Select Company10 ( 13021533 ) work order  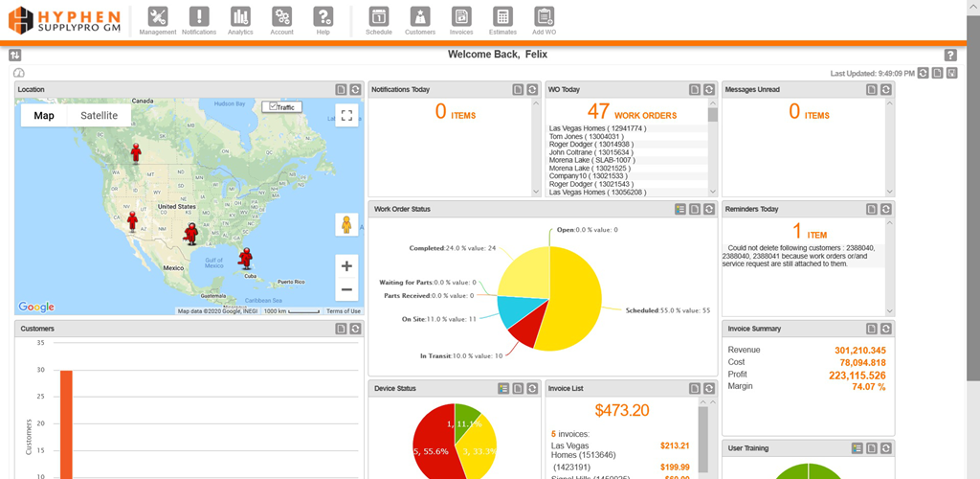tap(590, 176)
